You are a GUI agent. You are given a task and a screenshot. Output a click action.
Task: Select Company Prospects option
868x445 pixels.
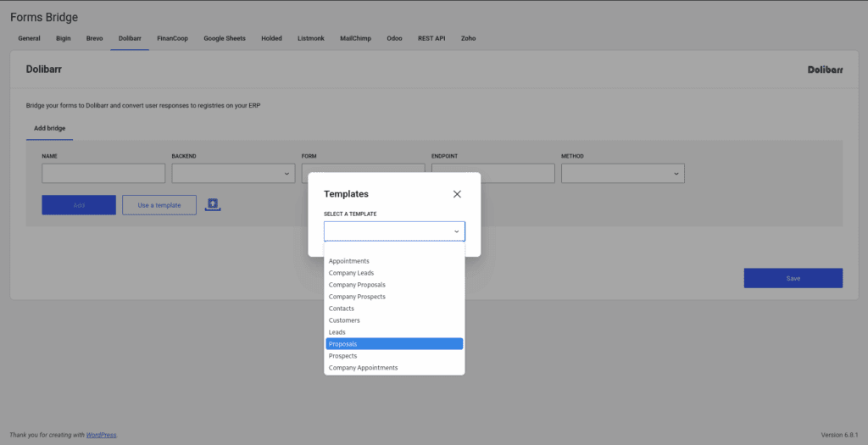click(394, 297)
